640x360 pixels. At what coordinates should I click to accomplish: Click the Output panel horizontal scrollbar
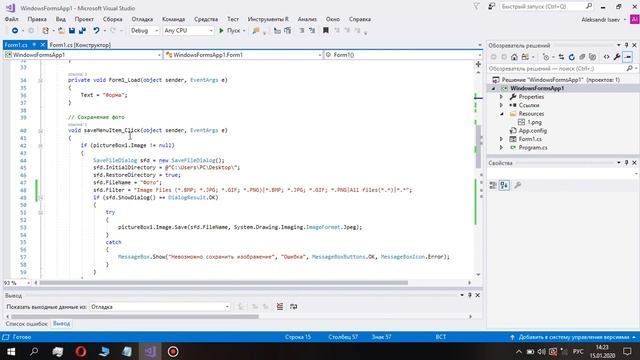135,316
